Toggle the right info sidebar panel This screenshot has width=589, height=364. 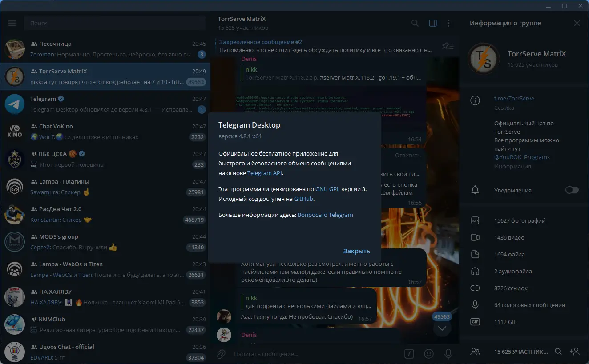click(432, 23)
